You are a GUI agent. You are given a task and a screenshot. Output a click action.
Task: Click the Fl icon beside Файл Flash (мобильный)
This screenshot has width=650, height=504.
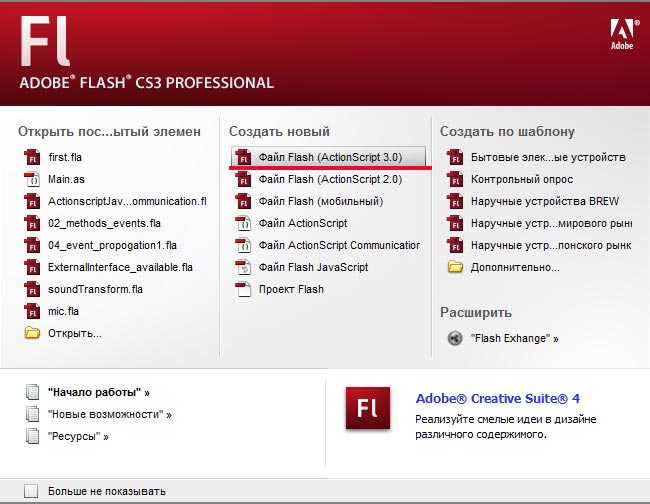[x=243, y=201]
